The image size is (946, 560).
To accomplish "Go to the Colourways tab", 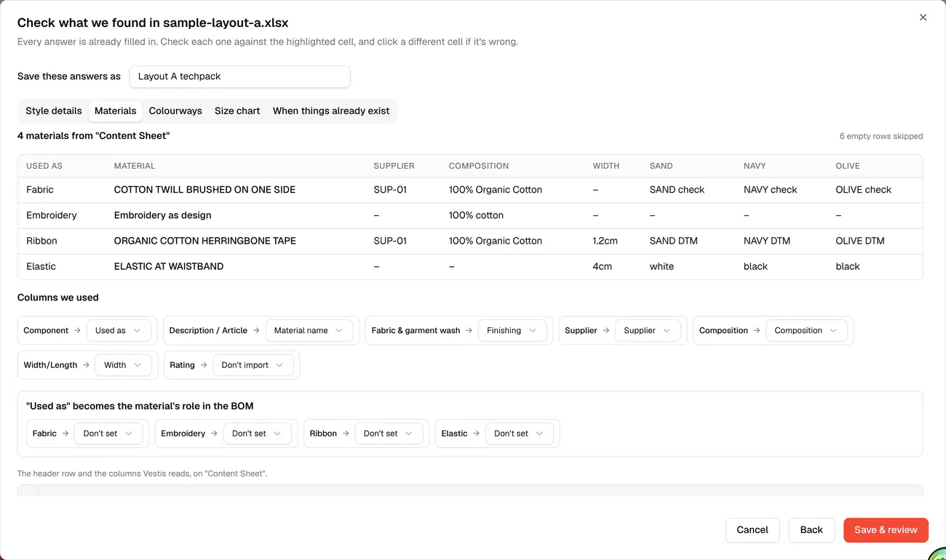I will coord(175,111).
